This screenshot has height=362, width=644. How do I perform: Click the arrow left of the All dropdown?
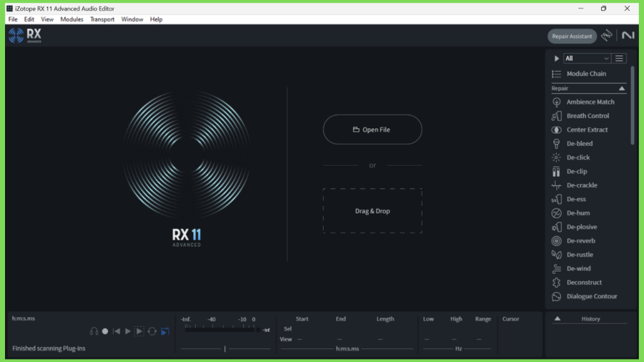coord(557,58)
